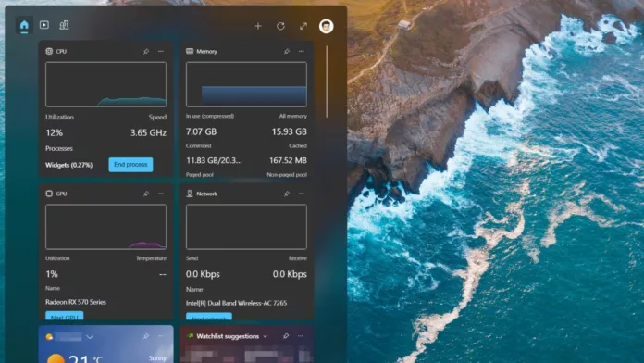Click the GPU utilization graph

(106, 227)
